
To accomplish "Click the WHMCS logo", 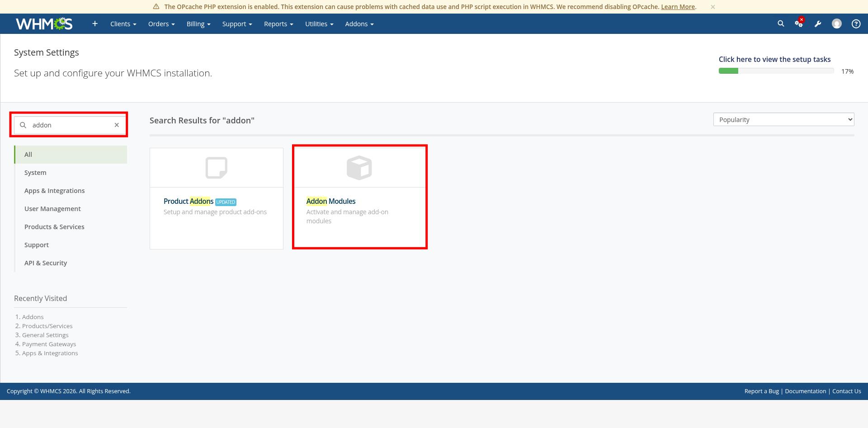I will 44,24.
